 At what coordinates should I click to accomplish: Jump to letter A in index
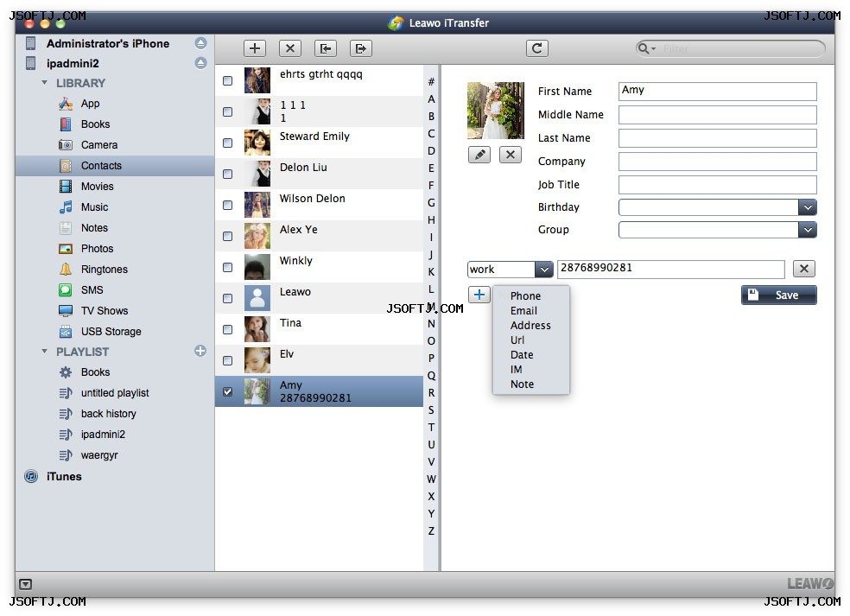pos(431,99)
